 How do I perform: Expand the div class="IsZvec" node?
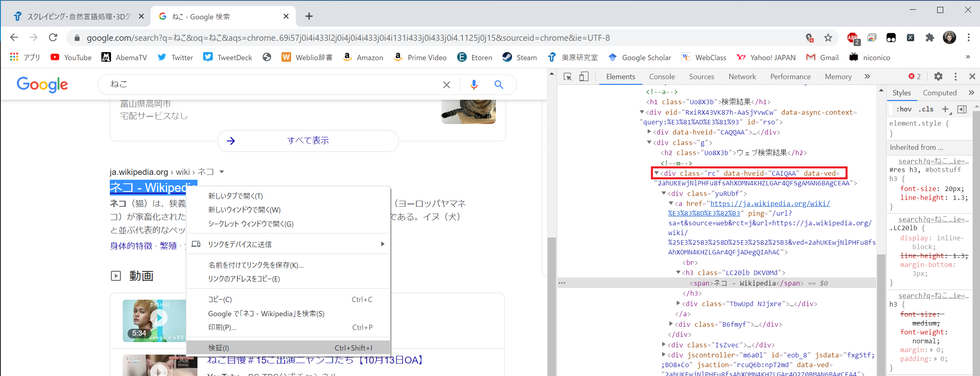(664, 344)
